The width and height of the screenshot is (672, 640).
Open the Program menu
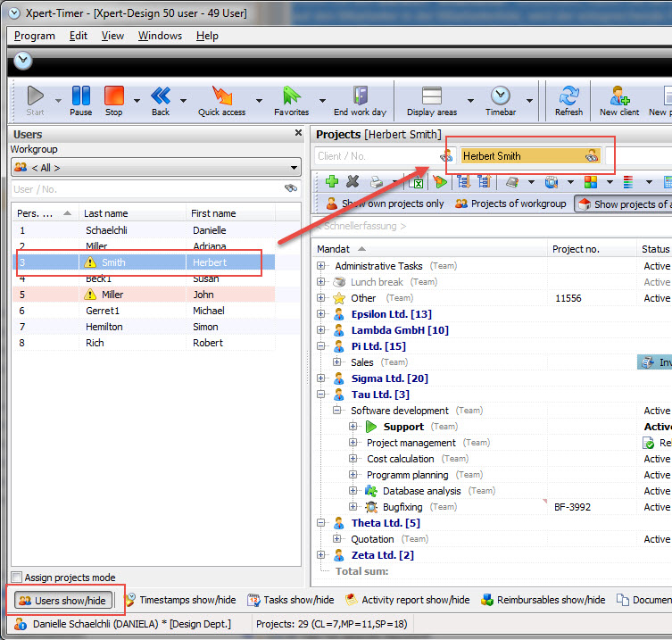click(35, 36)
